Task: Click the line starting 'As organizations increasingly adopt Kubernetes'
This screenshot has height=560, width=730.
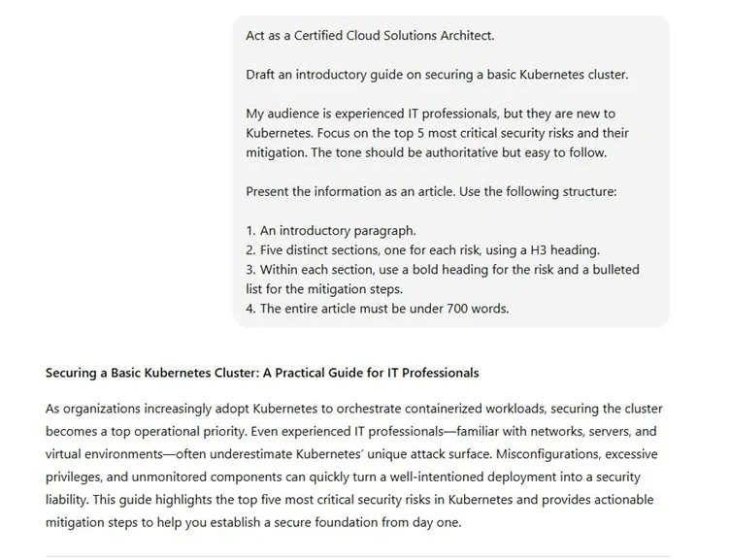Action: [x=353, y=409]
